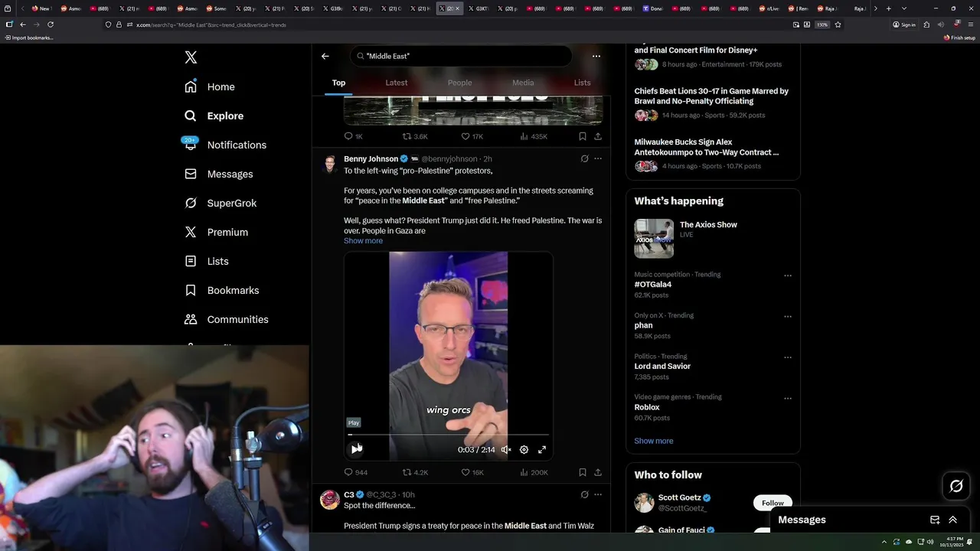Open the floating Grok button

pyautogui.click(x=956, y=486)
